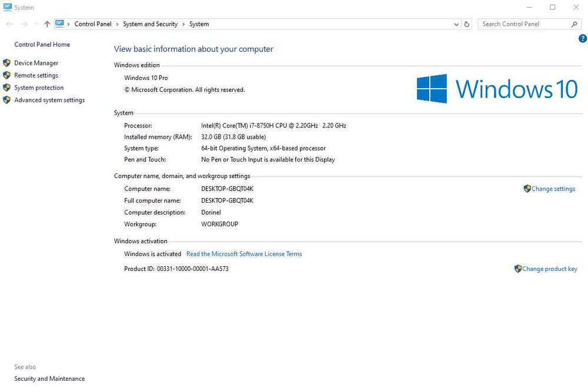Expand the chevron after Control Panel breadcrumb
The image size is (588, 392).
pos(117,24)
